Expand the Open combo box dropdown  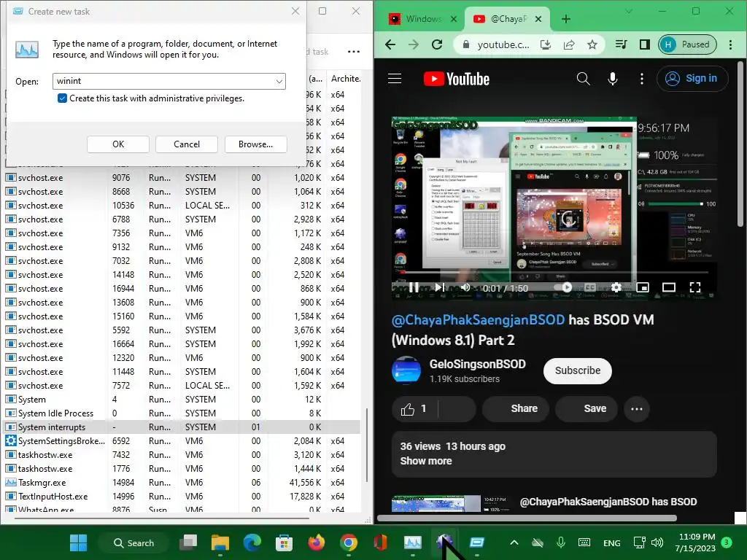(x=279, y=82)
